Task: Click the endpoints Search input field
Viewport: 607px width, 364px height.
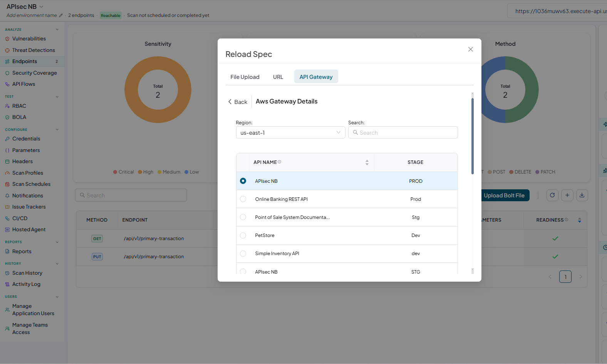Action: click(x=131, y=195)
